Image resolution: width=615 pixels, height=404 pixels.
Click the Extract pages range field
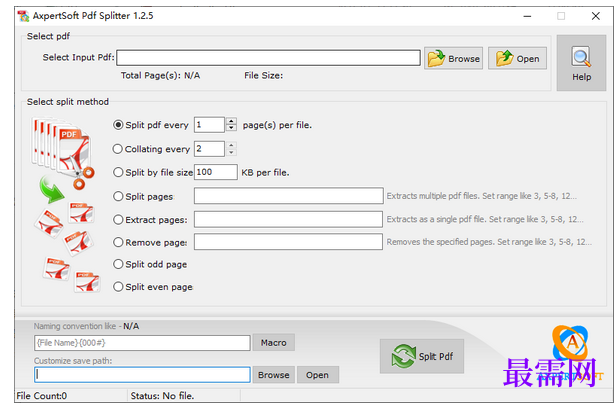pos(288,219)
